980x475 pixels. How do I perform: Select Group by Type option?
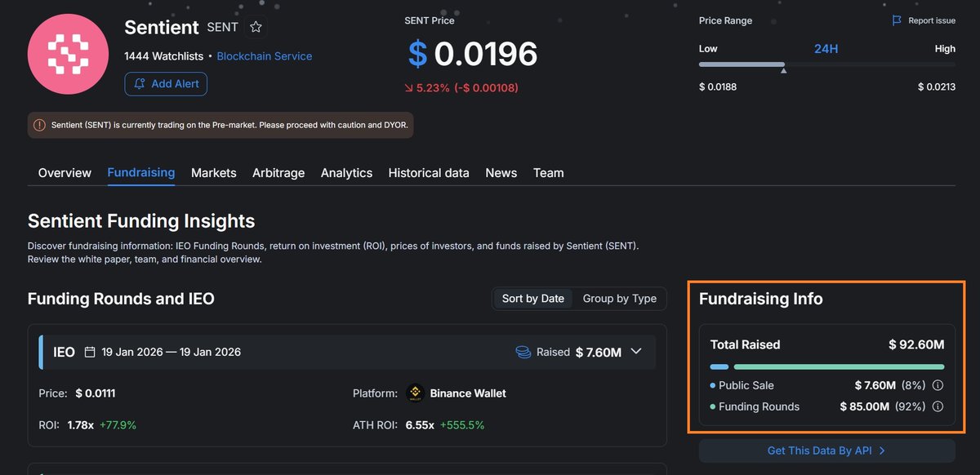tap(620, 299)
